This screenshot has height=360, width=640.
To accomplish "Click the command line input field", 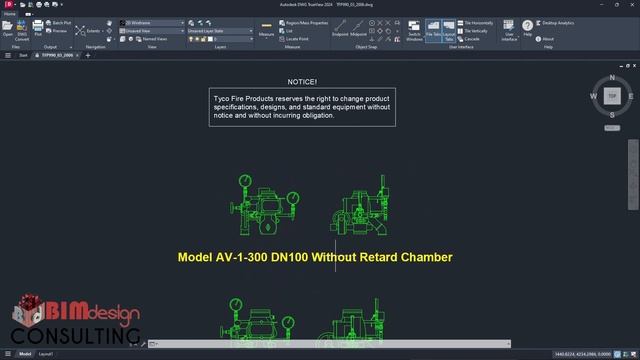I will coord(329,344).
